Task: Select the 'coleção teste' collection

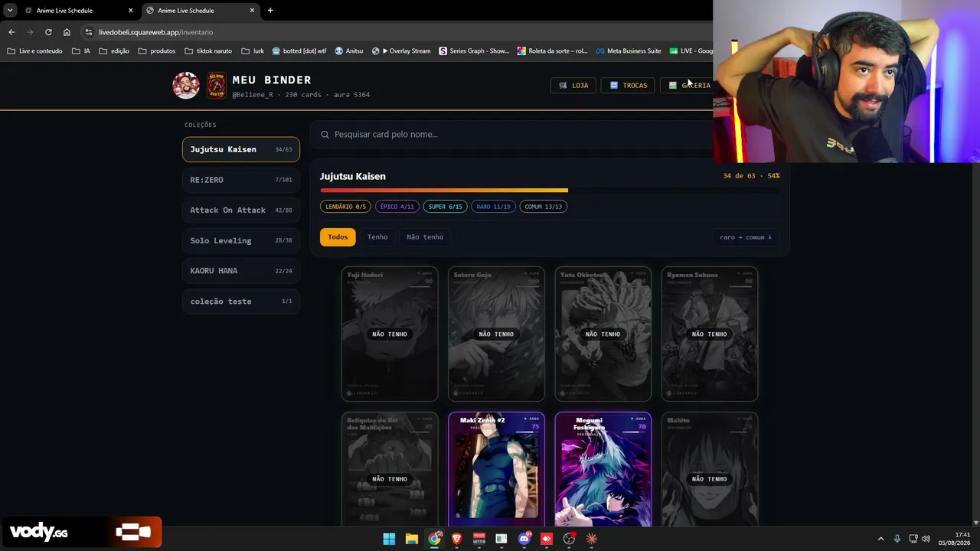Action: (241, 301)
